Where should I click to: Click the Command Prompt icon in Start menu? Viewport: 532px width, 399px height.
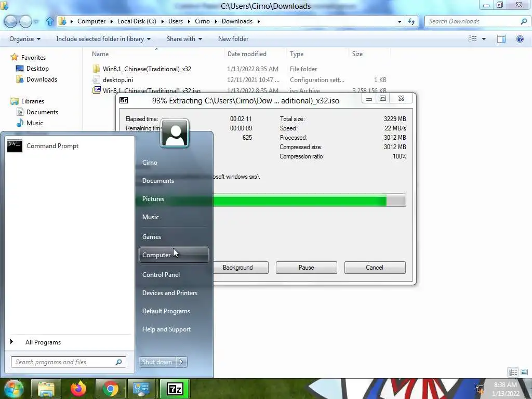15,146
